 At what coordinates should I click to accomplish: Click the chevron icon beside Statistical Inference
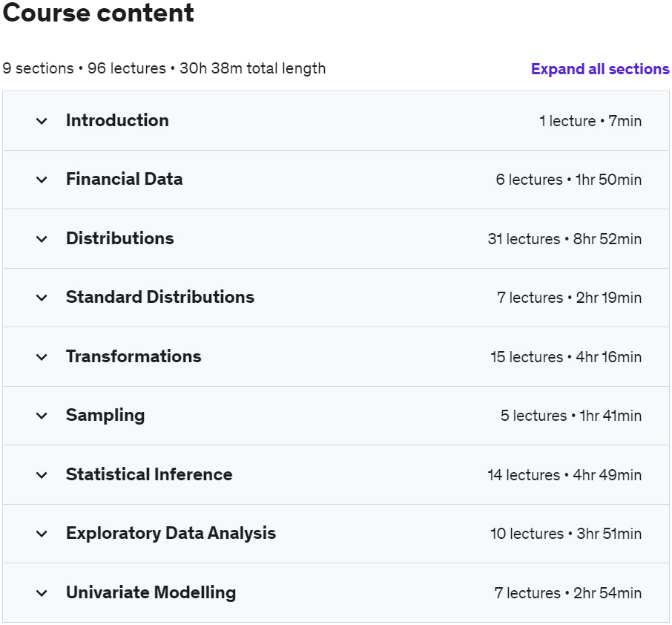pyautogui.click(x=42, y=475)
